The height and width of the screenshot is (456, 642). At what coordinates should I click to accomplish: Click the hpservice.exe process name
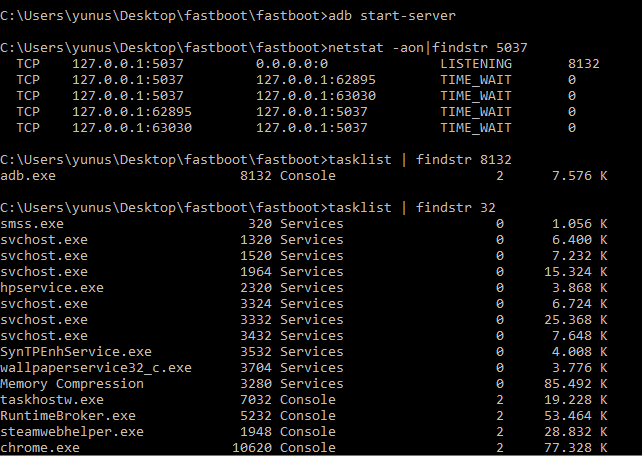click(52, 287)
